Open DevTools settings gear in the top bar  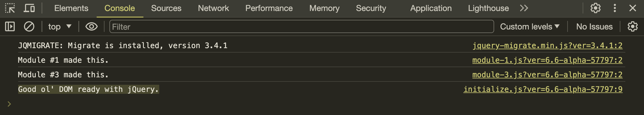tap(596, 8)
